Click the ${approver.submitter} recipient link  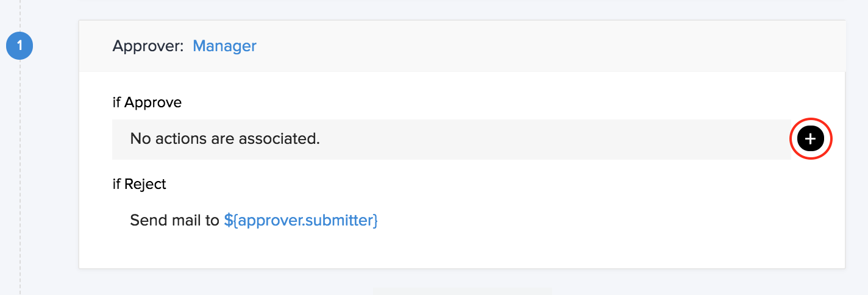[x=301, y=220]
